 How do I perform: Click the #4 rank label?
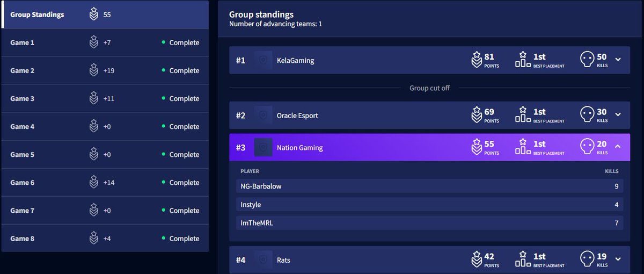[x=240, y=260]
